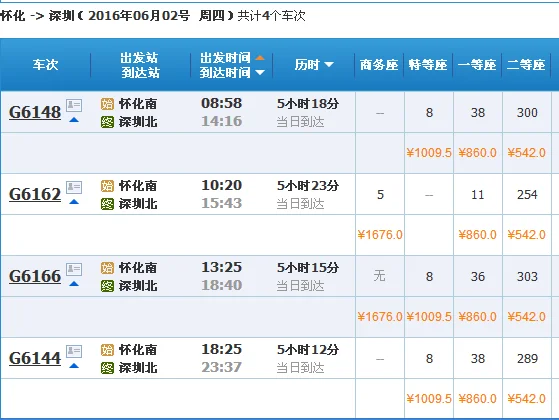Screen dimensions: 559x420
Task: Collapse the blue arrow under G6166
Action: click(74, 284)
